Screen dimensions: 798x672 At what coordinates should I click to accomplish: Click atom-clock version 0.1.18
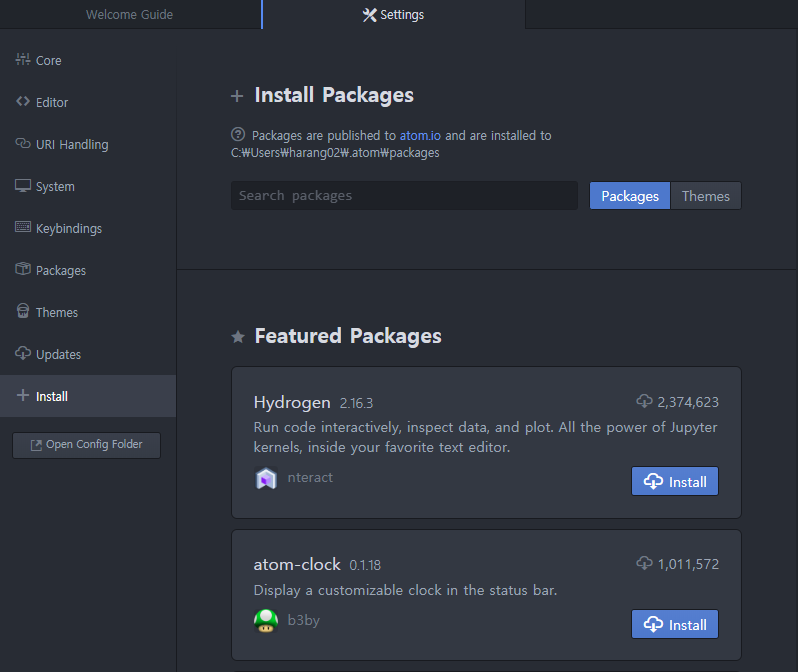(365, 565)
